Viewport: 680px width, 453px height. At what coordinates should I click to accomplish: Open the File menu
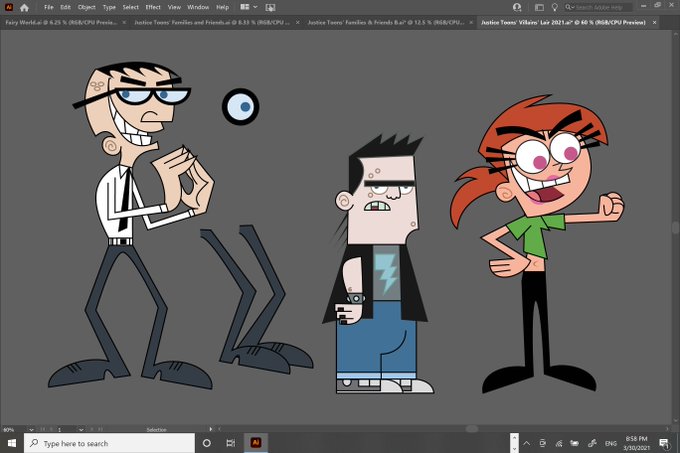(x=49, y=7)
